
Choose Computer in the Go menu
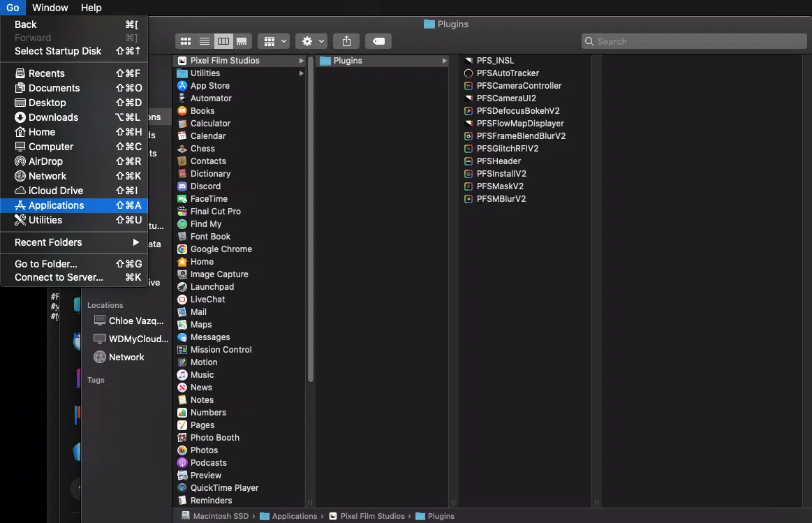pyautogui.click(x=75, y=147)
